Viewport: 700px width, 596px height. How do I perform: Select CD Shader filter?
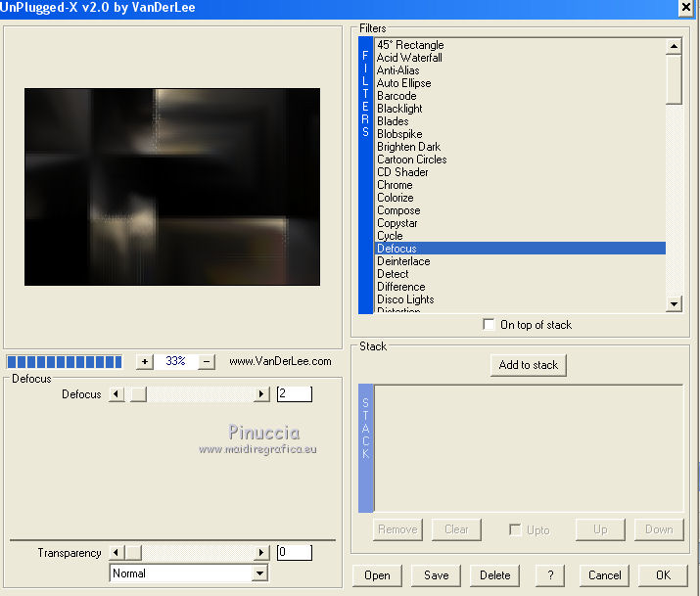(x=520, y=172)
